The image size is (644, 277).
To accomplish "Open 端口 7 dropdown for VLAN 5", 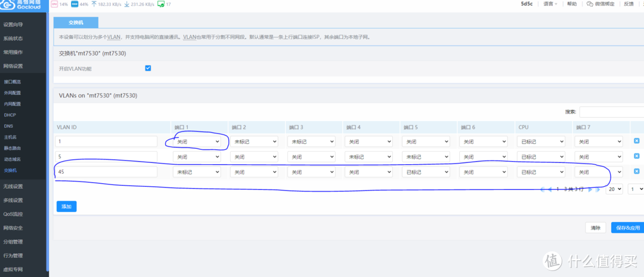I will click(599, 156).
